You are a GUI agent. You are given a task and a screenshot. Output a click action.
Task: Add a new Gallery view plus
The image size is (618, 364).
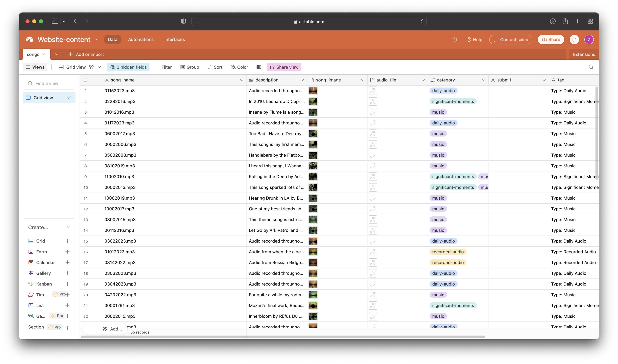tap(67, 273)
